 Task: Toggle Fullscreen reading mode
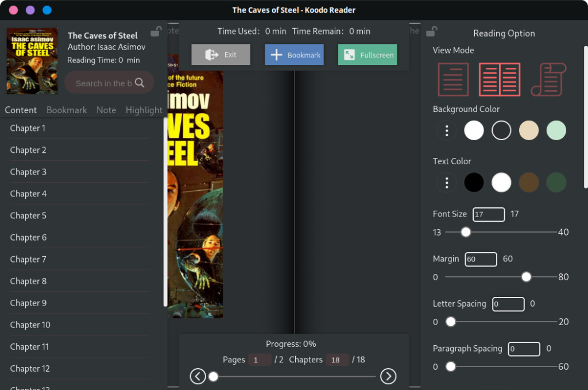point(367,55)
